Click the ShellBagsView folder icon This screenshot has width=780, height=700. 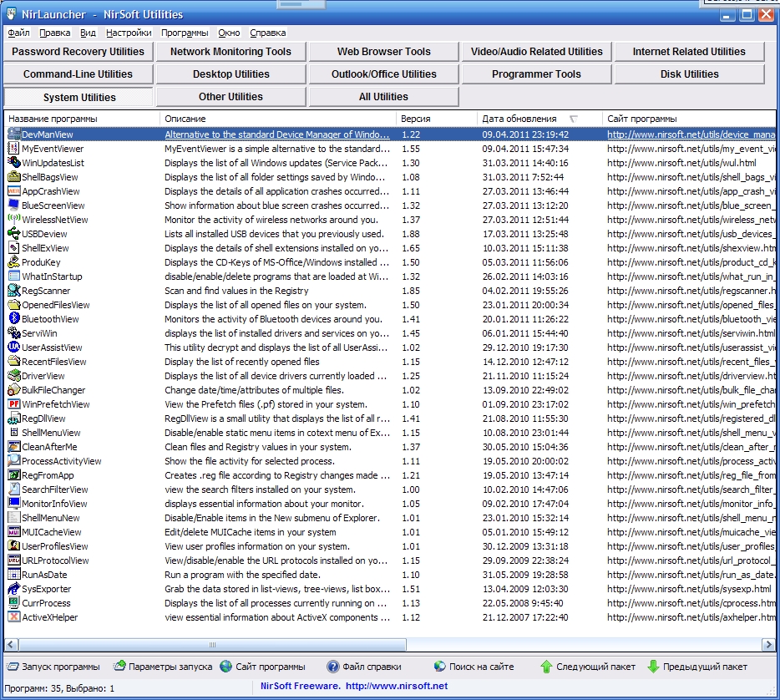pos(14,176)
